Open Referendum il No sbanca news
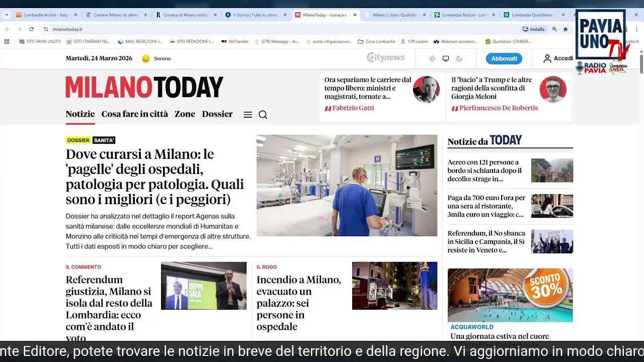 487,242
